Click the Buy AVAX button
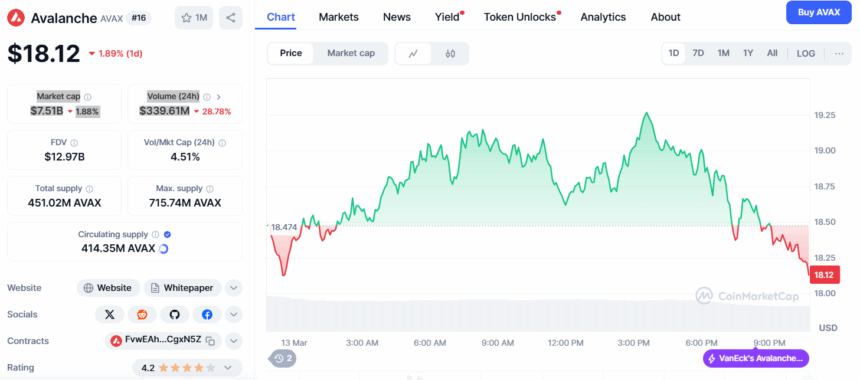 point(818,13)
